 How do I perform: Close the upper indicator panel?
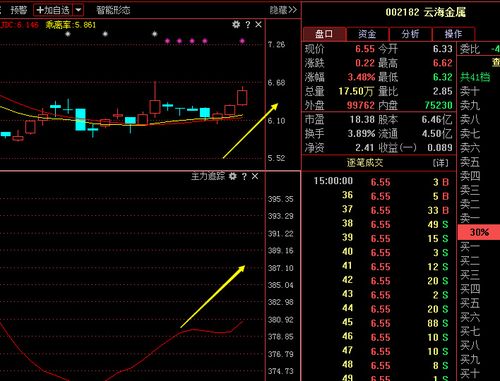coord(258,25)
